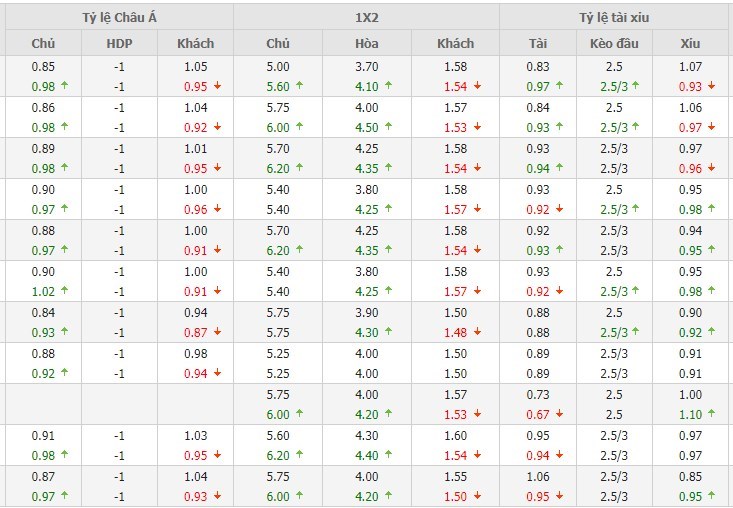Click the green up arrow next to 0.94 Tài

(x=561, y=168)
